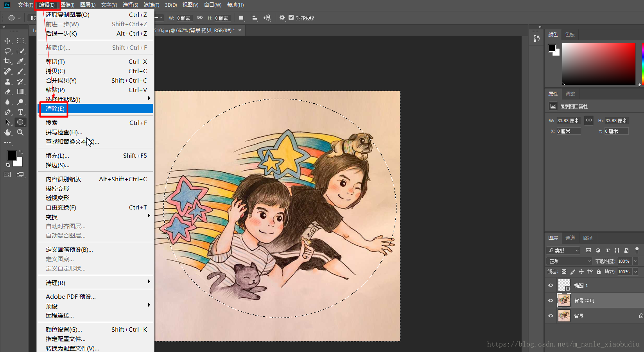Expand the 选择性粘贴 submenu
Screen dimensions: 644x352
coord(95,99)
